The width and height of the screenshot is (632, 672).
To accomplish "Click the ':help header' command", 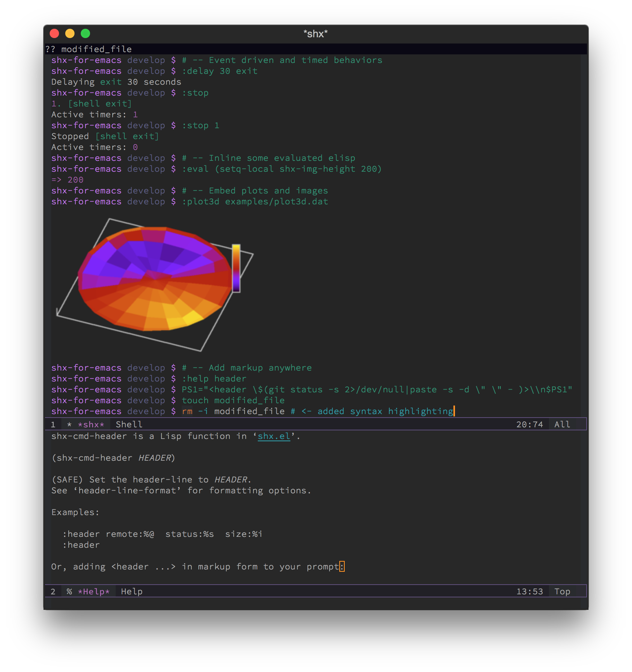I will click(214, 379).
